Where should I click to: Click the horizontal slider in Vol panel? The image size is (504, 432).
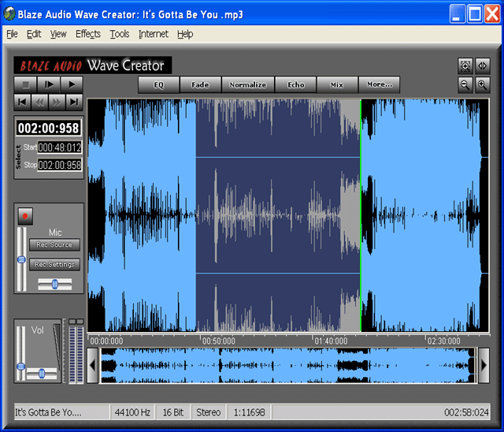[x=42, y=374]
